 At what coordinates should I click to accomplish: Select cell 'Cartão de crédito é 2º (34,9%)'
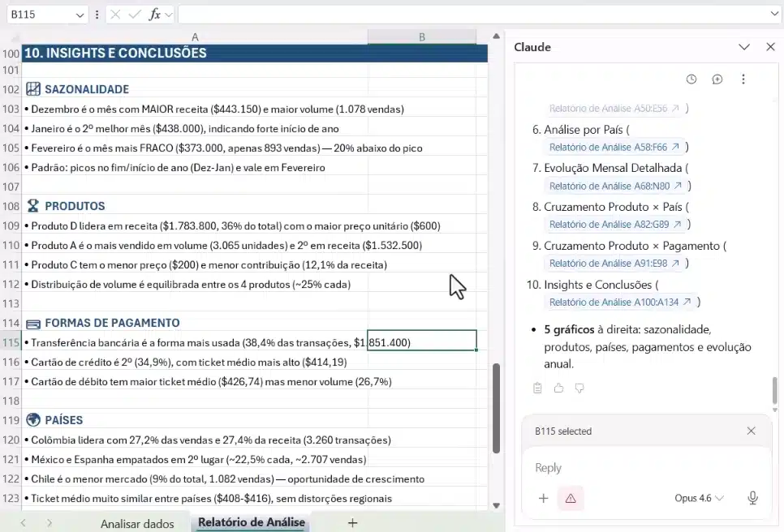coord(195,363)
